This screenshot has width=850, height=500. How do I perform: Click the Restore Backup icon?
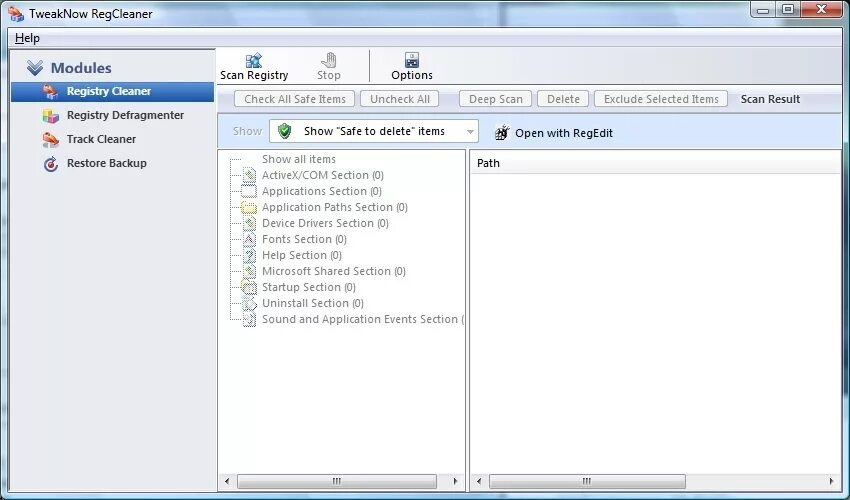tap(51, 163)
